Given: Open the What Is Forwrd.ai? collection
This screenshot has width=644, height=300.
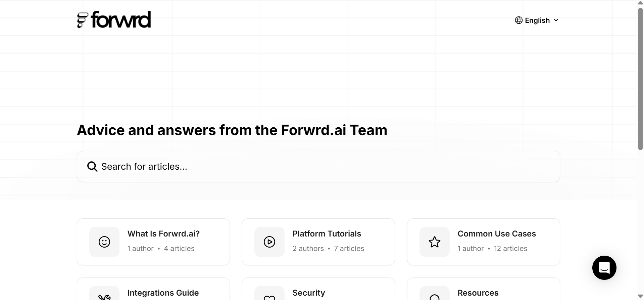Looking at the screenshot, I should tap(153, 242).
